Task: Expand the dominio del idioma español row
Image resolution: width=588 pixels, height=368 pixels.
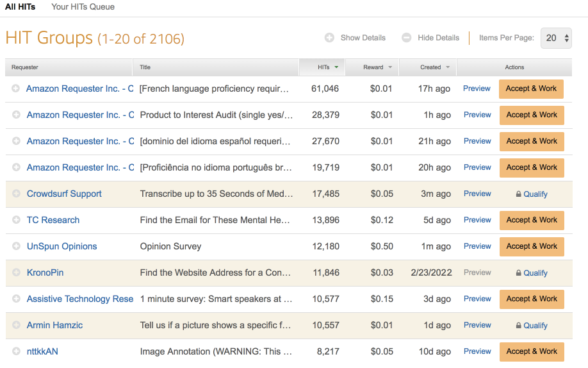Action: tap(16, 141)
